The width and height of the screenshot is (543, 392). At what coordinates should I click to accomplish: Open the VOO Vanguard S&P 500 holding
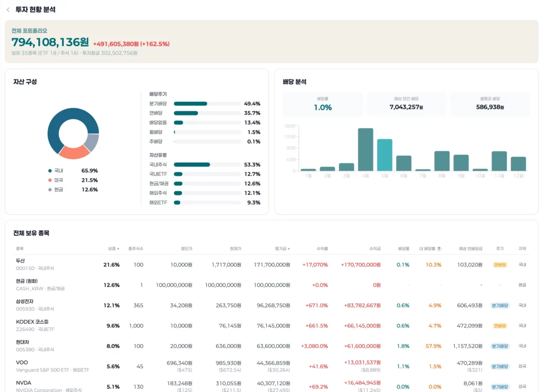tap(271, 367)
